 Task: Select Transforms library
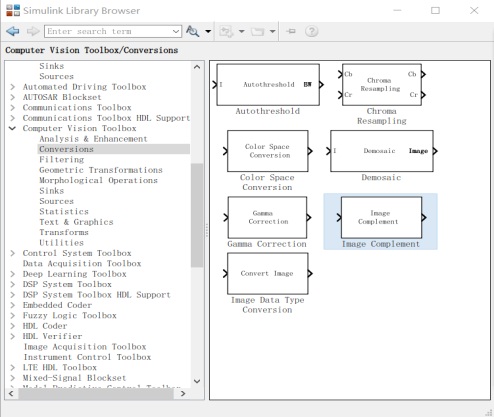point(64,232)
